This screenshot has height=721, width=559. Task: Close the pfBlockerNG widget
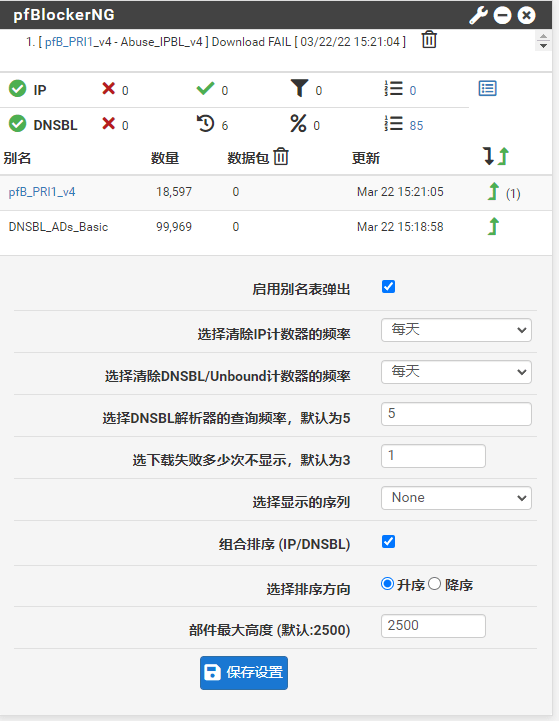[x=526, y=15]
